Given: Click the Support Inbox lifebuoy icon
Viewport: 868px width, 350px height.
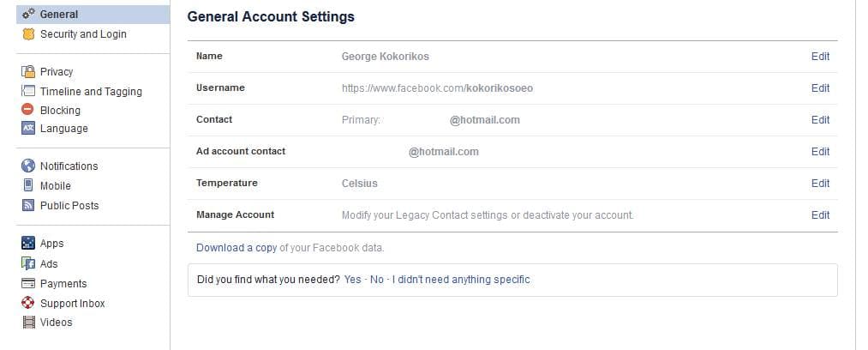Looking at the screenshot, I should [x=27, y=303].
